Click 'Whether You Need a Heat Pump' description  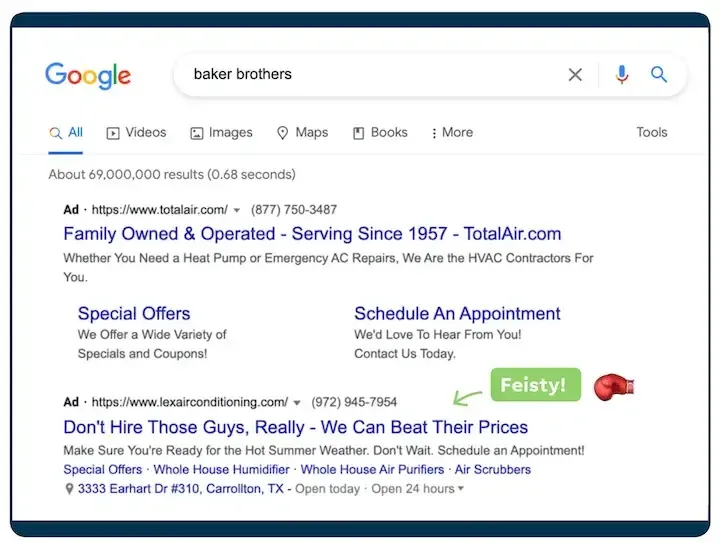pos(328,267)
